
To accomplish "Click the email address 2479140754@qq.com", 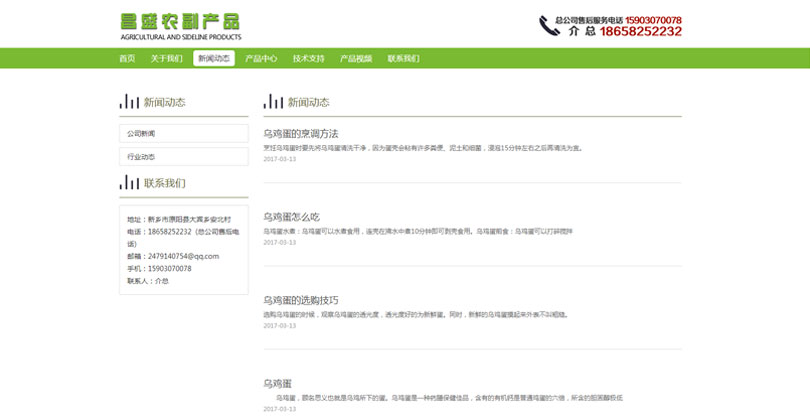I will (182, 255).
